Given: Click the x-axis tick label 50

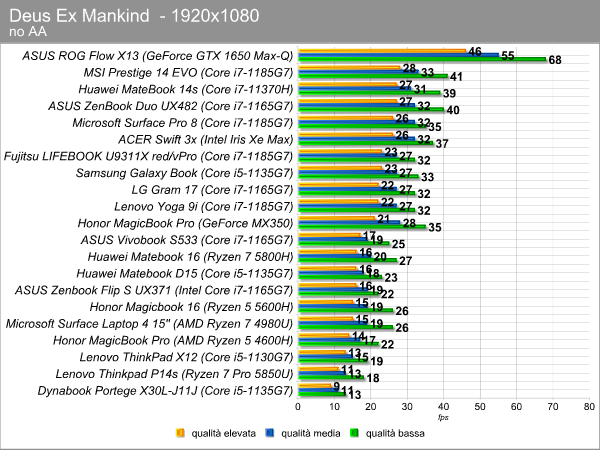Looking at the screenshot, I should pyautogui.click(x=480, y=407).
